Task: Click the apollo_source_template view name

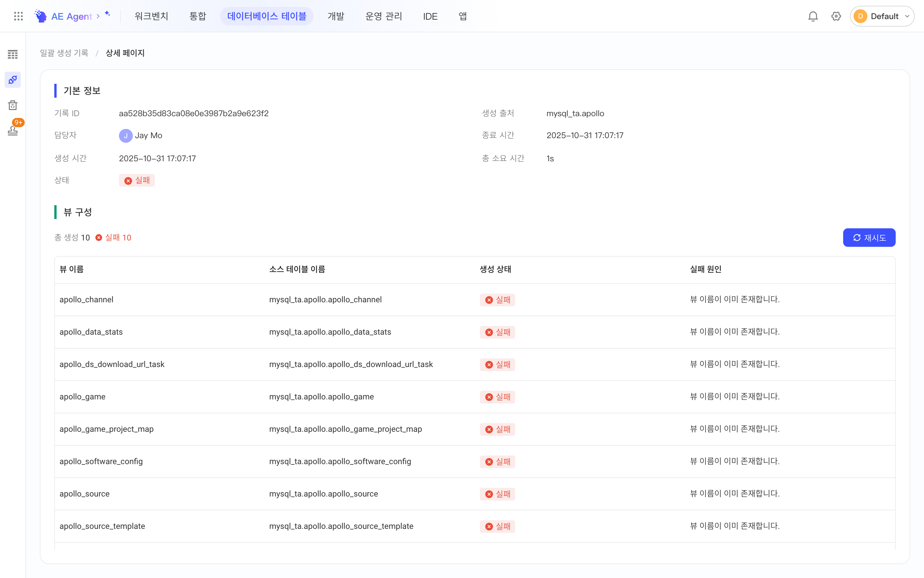Action: 102,526
